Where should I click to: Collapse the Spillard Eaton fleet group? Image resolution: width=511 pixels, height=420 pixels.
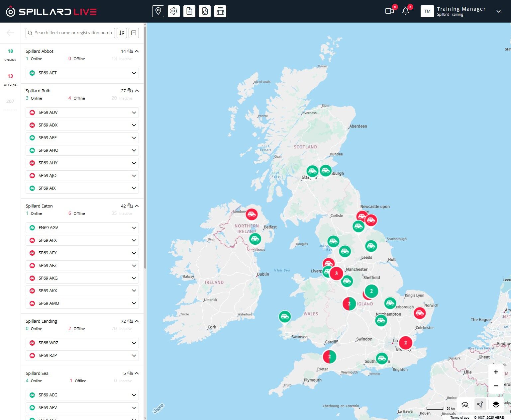pos(137,206)
